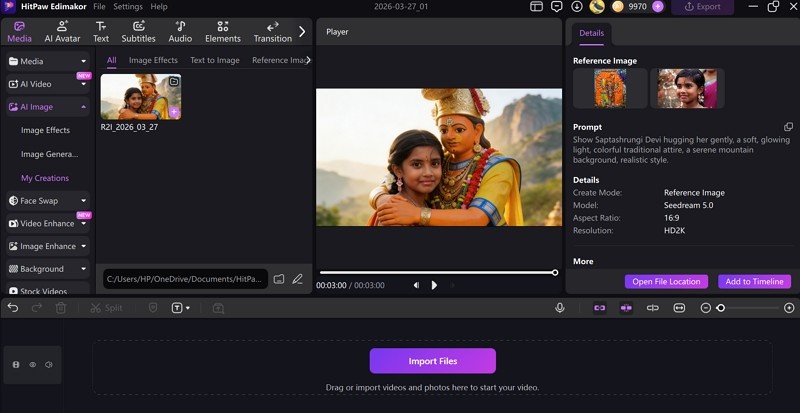800x413 pixels.
Task: Collapse the AI Image section
Action: coord(83,107)
